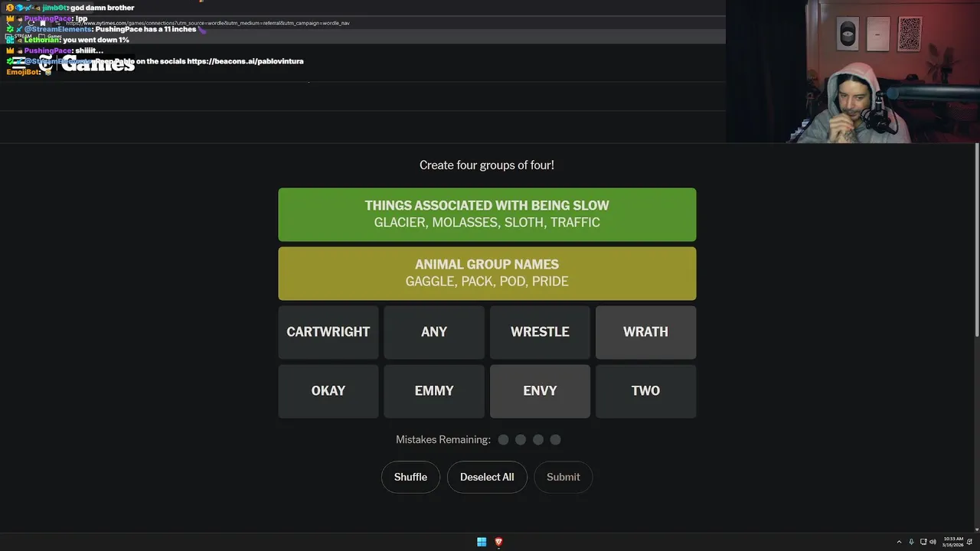
Task: Click the 'Create four groups of four!' text
Action: [x=487, y=165]
